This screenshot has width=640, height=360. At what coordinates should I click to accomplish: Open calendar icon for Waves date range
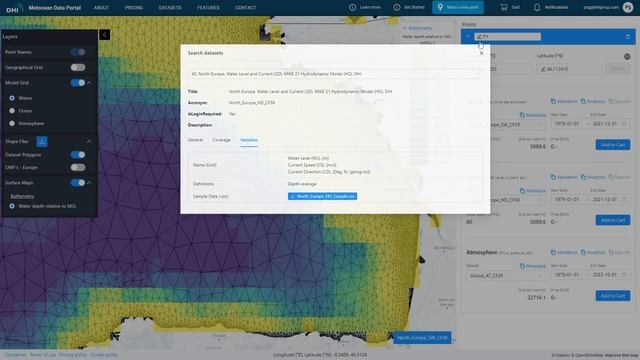(x=624, y=124)
